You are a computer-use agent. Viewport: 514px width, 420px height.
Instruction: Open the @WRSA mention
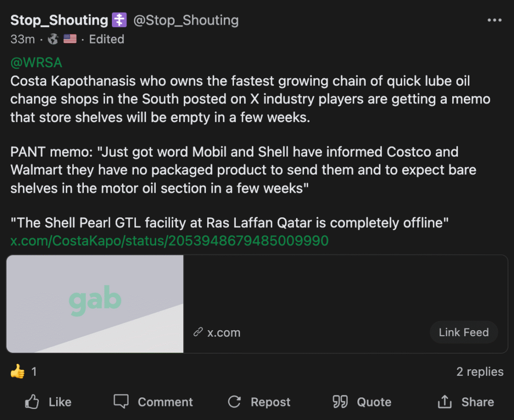[36, 63]
